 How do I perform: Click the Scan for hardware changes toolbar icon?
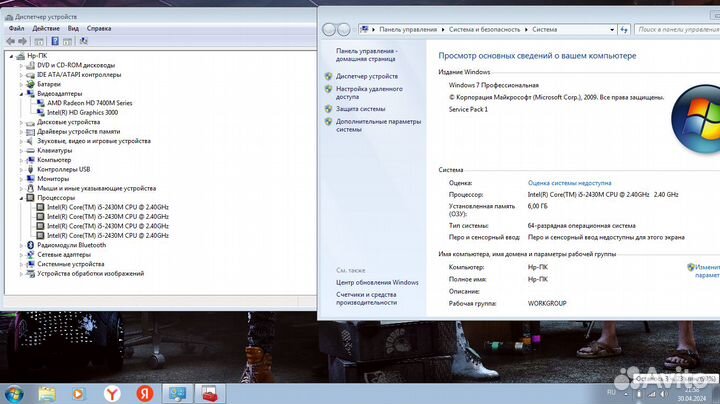[x=83, y=41]
